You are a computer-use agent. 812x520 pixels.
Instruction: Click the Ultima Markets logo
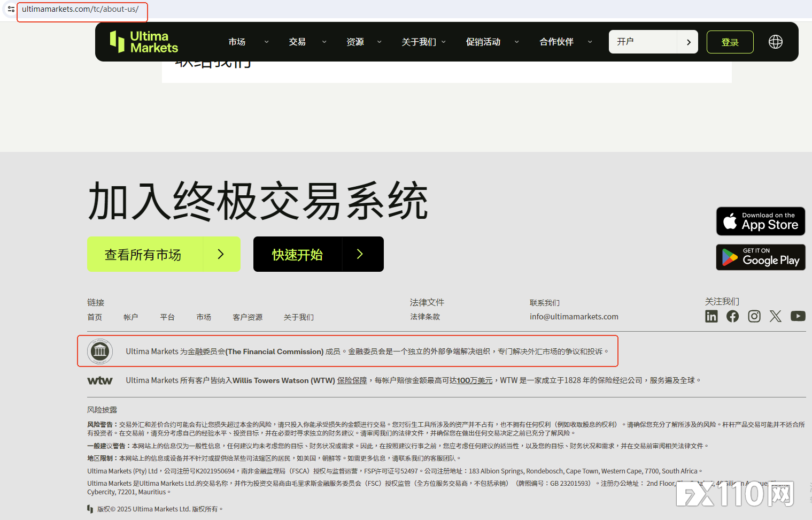tap(143, 42)
